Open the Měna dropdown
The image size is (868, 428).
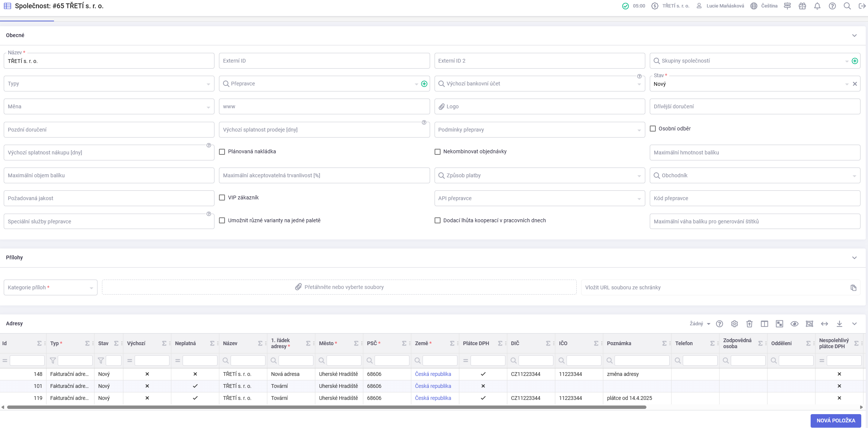[109, 107]
